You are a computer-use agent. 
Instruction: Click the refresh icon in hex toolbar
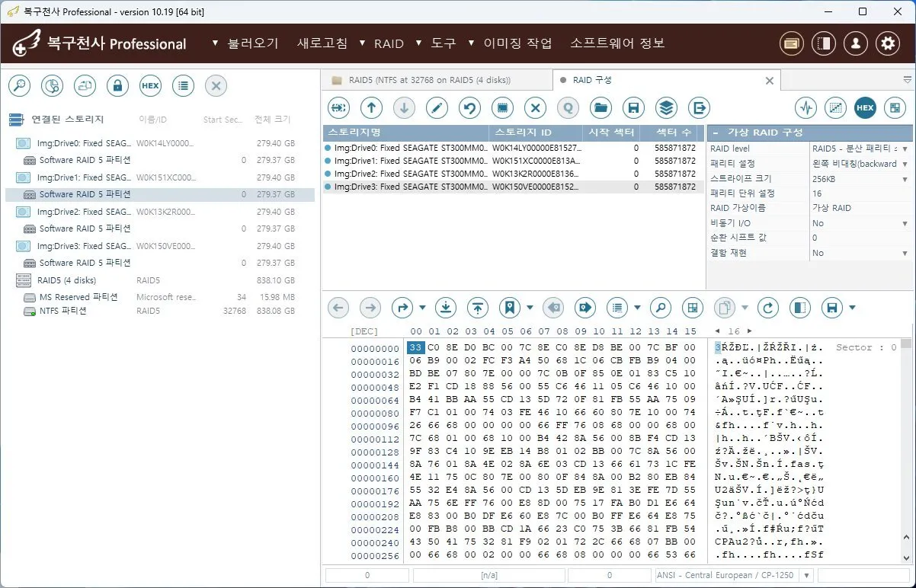(768, 308)
